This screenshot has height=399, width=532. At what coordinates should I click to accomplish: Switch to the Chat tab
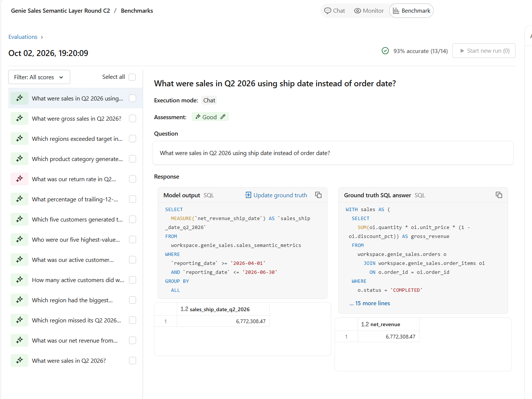click(x=335, y=11)
